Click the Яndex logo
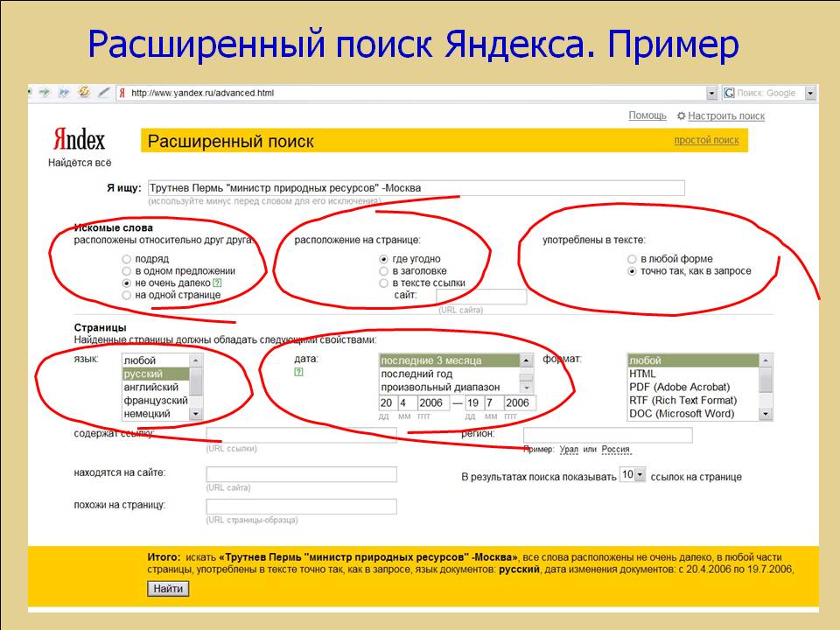 (79, 140)
